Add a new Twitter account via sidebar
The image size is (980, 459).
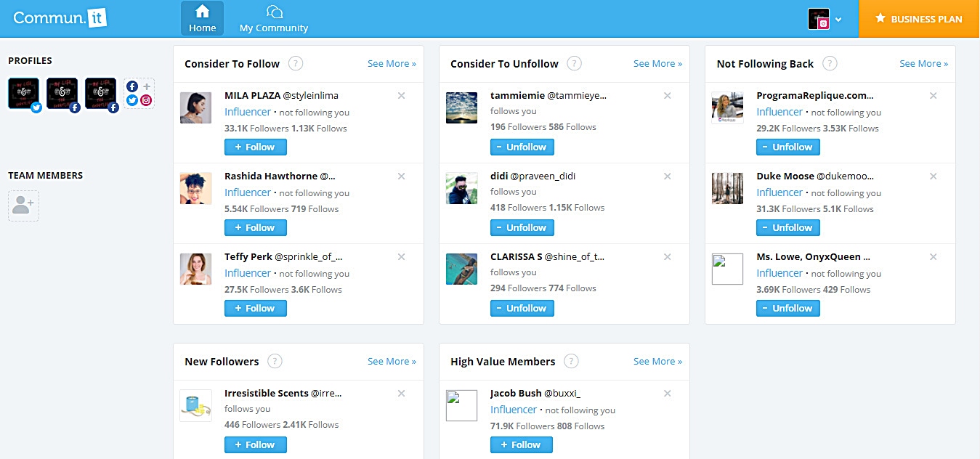click(131, 100)
